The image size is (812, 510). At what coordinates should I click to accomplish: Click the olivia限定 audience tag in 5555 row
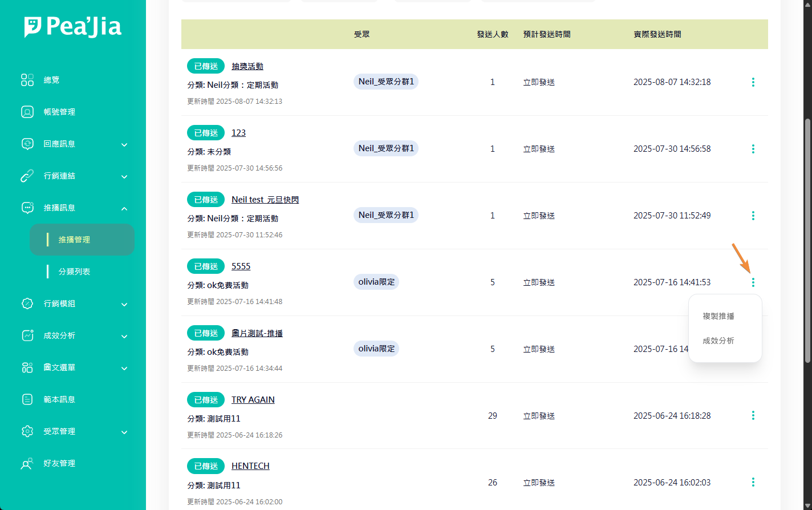pos(376,282)
